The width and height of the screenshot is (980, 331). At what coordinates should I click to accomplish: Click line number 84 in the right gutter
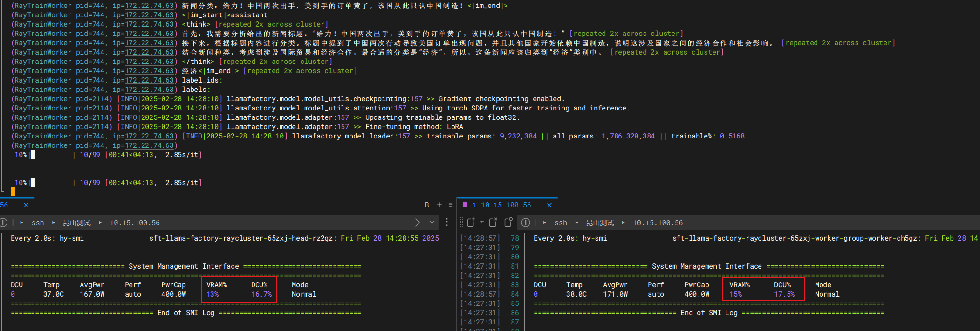pos(514,294)
